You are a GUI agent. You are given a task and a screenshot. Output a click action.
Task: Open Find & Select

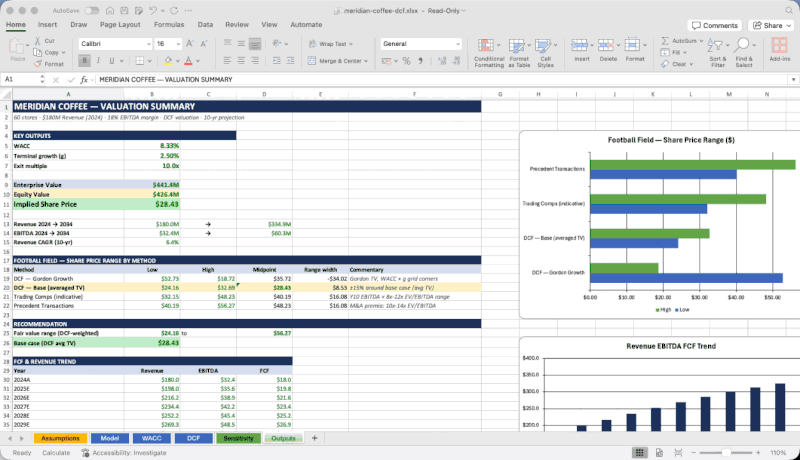click(743, 53)
